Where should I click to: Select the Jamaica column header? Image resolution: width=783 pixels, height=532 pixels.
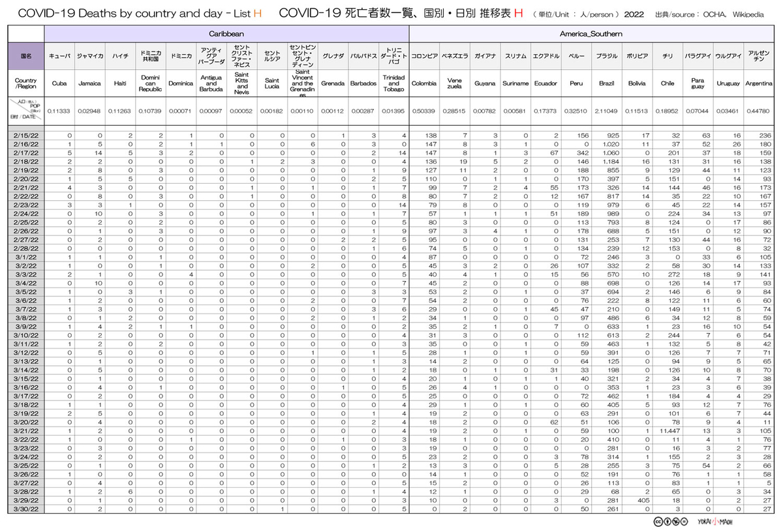[89, 83]
